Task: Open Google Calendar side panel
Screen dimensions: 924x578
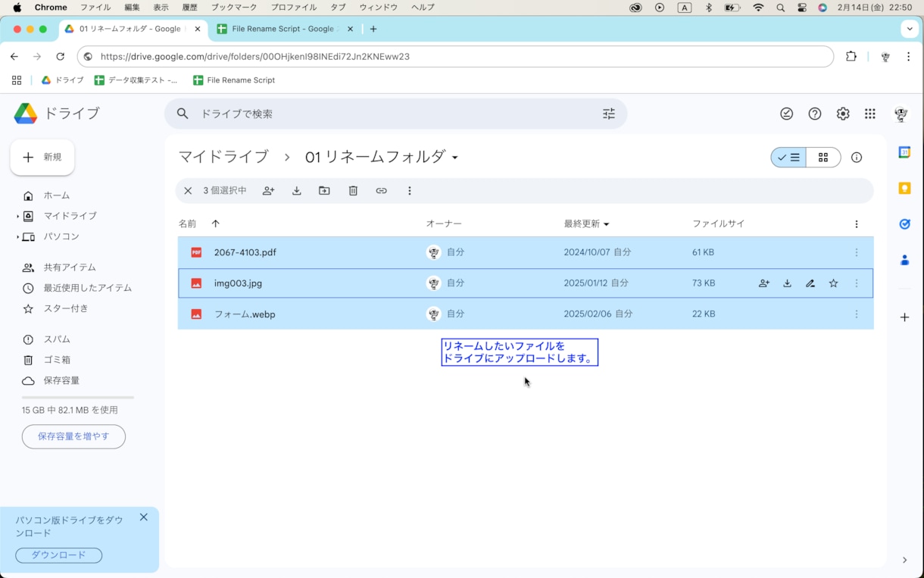Action: [904, 152]
